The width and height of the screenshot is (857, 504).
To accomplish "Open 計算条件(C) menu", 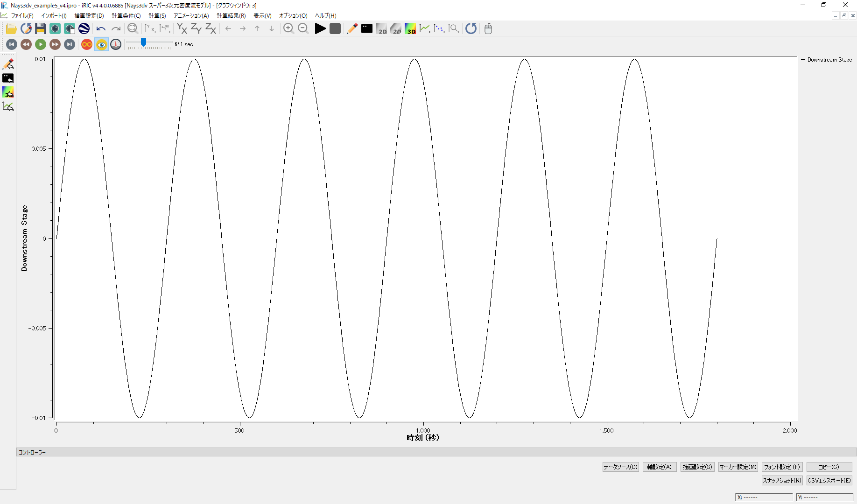I will coord(126,16).
